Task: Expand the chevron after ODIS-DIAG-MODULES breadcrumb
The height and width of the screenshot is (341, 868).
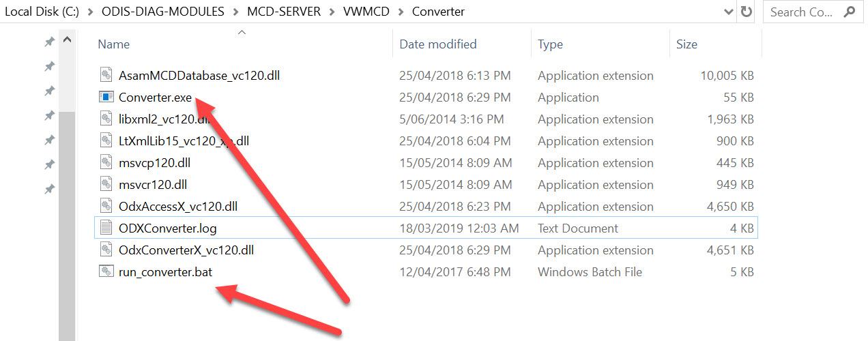Action: [x=233, y=12]
